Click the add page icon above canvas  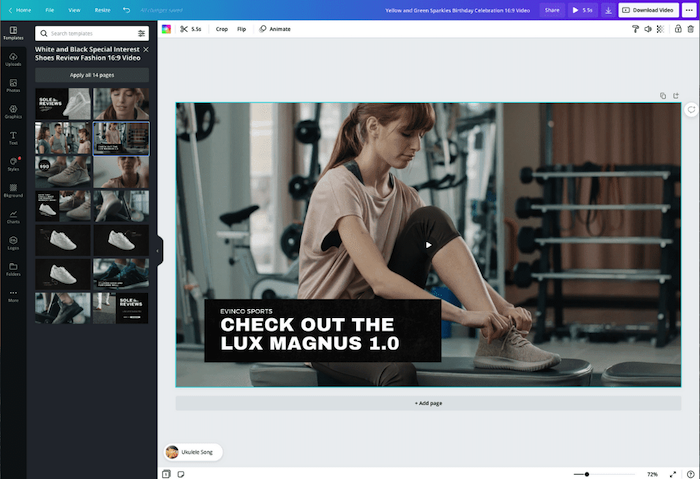point(676,96)
